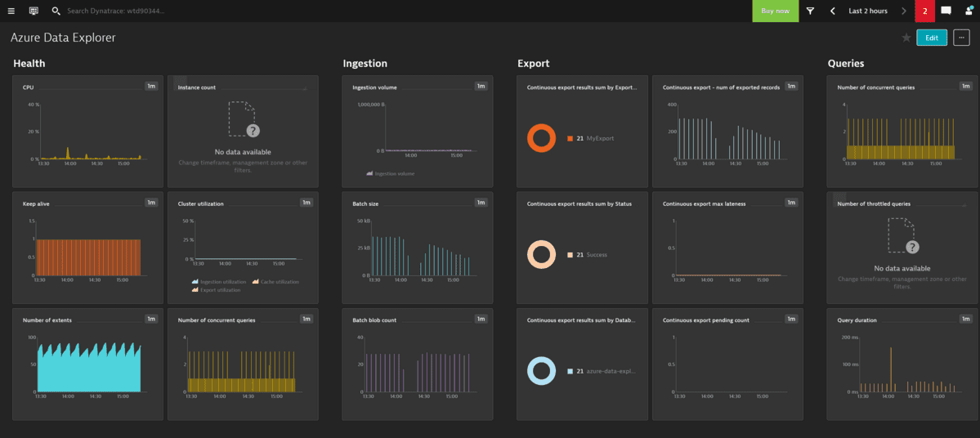
Task: Click the 1m badge on Query duration tile
Action: coord(966,319)
